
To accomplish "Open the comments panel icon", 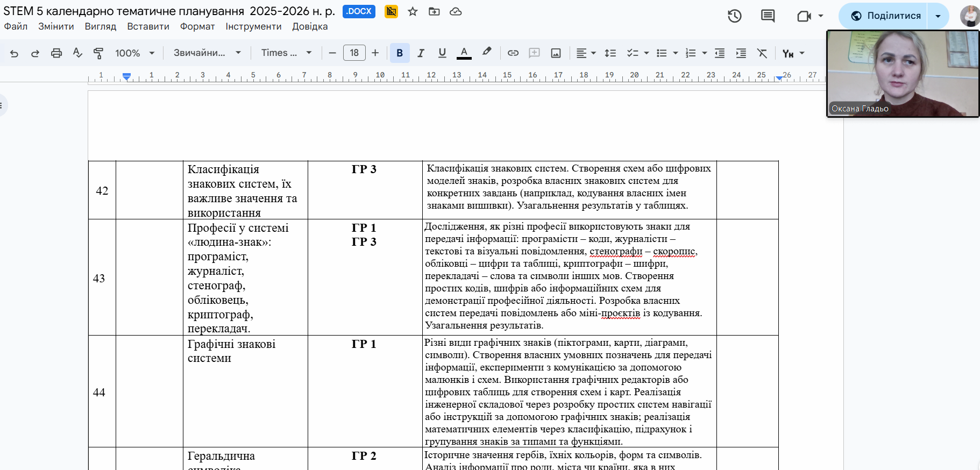I will (768, 16).
